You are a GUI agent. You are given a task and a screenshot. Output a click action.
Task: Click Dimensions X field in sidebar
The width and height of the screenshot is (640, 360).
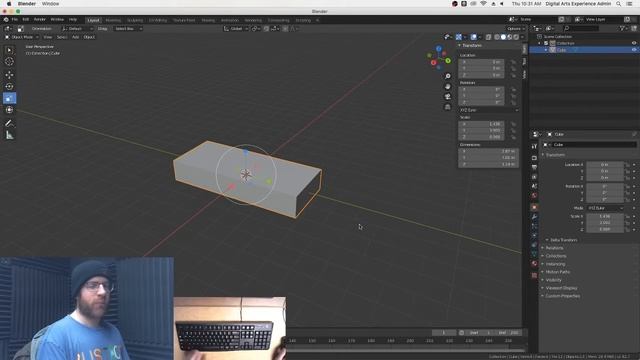pyautogui.click(x=488, y=151)
